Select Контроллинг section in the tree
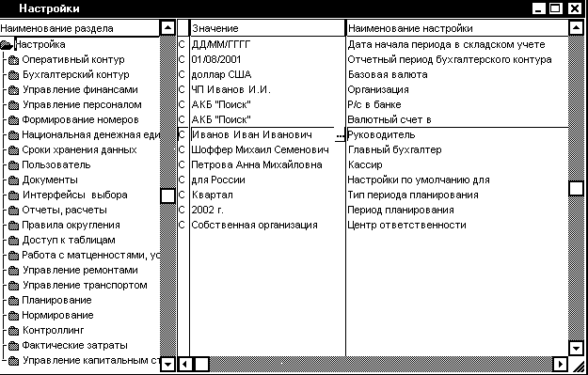This screenshot has height=375, width=588. pos(54,330)
